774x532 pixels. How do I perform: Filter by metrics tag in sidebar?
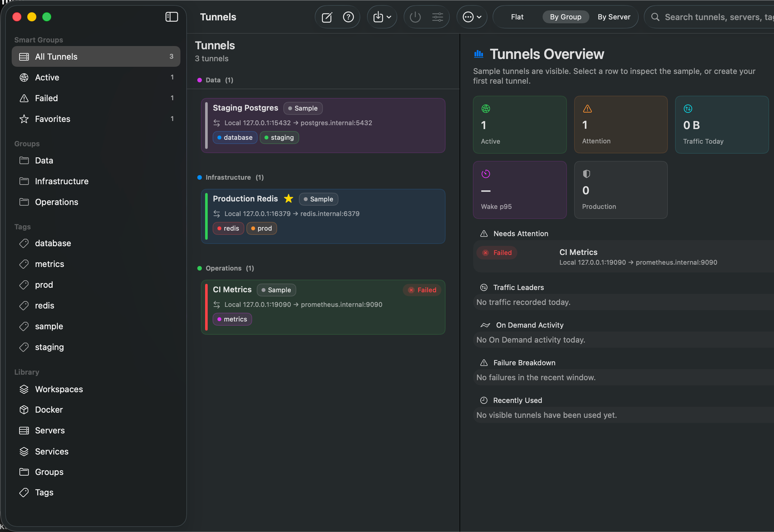tap(96, 264)
